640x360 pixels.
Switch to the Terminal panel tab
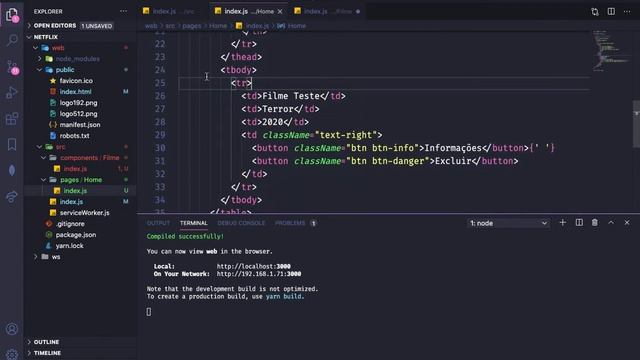click(193, 223)
